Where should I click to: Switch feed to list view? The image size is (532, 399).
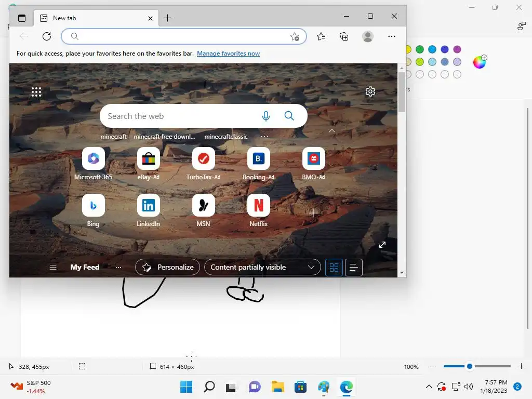point(354,268)
